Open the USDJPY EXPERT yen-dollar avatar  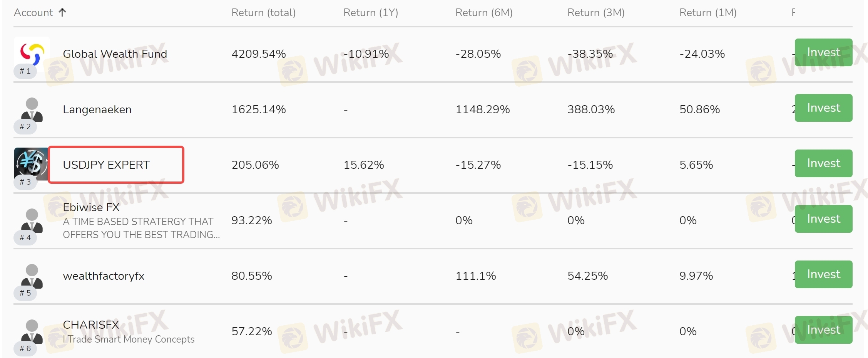tap(31, 164)
